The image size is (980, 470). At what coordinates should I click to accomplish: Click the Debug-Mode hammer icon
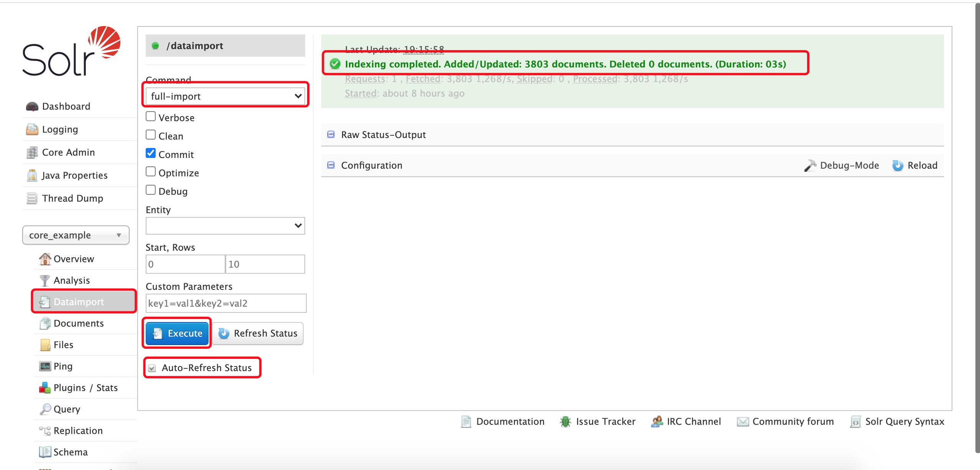coord(810,166)
